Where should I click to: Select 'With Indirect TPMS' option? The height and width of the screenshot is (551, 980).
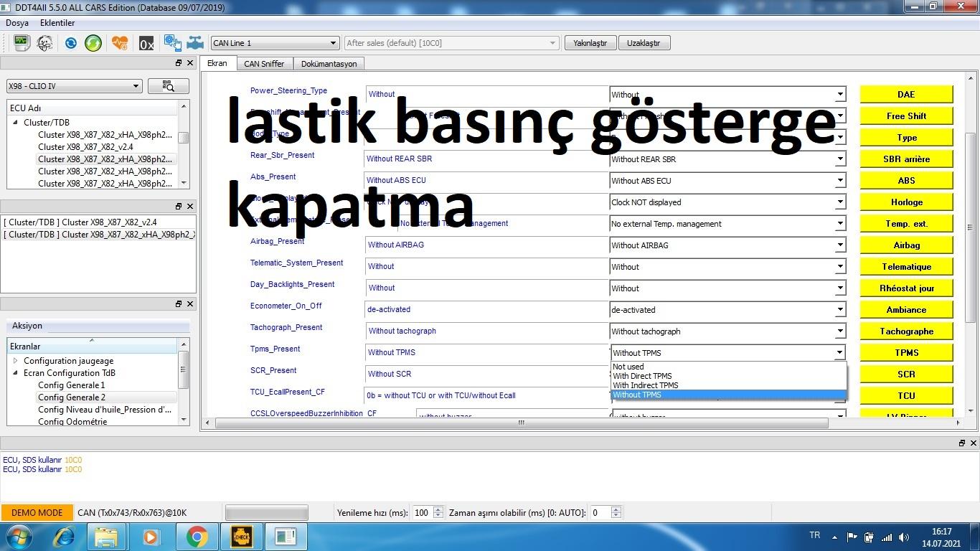coord(645,385)
